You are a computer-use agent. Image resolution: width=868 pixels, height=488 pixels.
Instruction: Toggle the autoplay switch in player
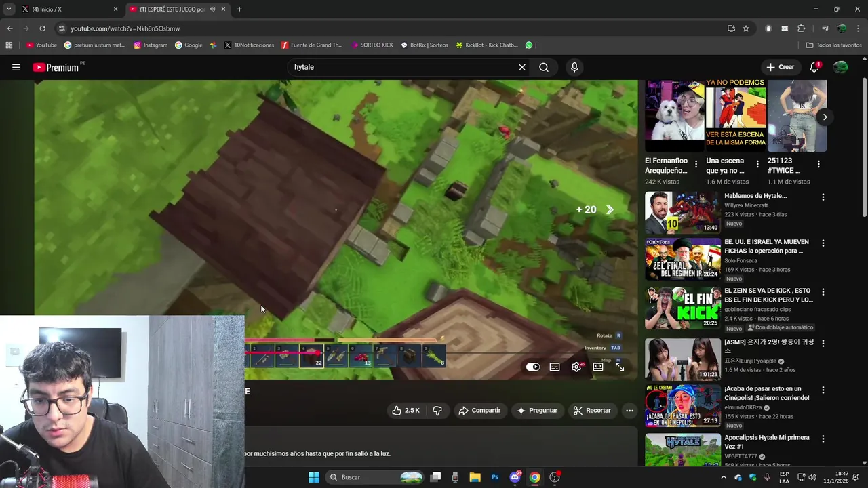pos(533,367)
